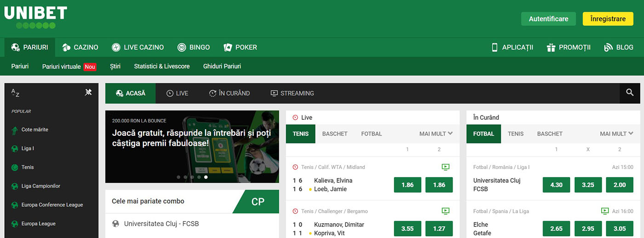
Task: Open the search magnifier icon
Action: point(630,93)
